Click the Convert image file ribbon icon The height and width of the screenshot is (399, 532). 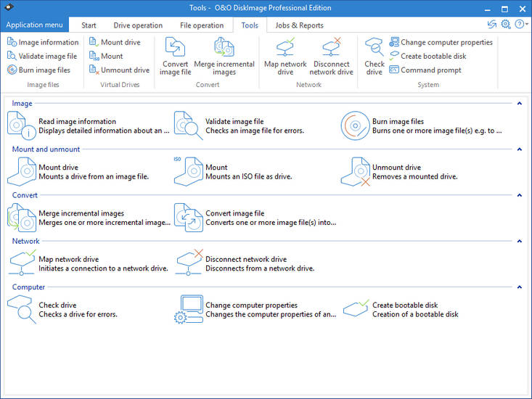pyautogui.click(x=175, y=48)
